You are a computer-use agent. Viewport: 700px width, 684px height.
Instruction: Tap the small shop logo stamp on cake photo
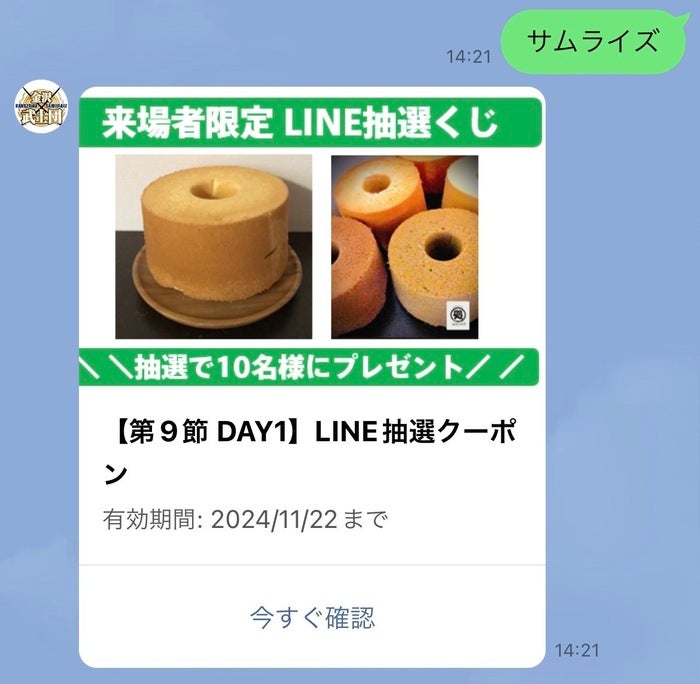(x=459, y=315)
